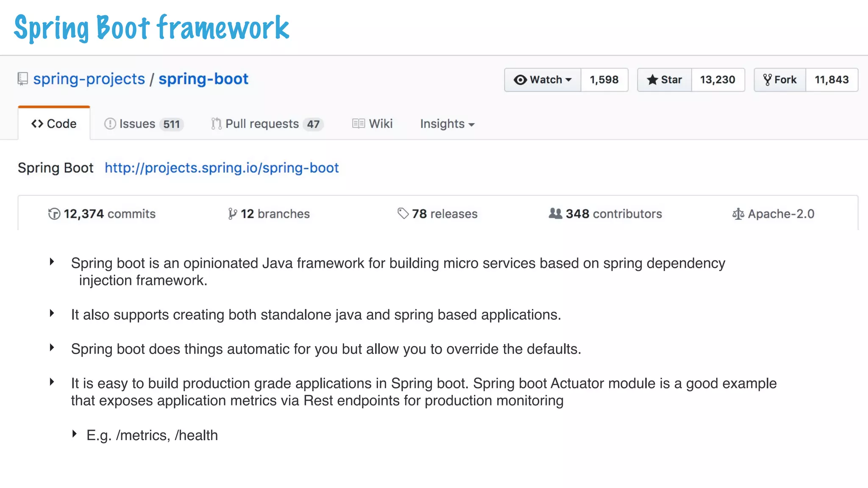This screenshot has width=868, height=488.
Task: Open the spring-projects organization link
Action: tap(89, 79)
